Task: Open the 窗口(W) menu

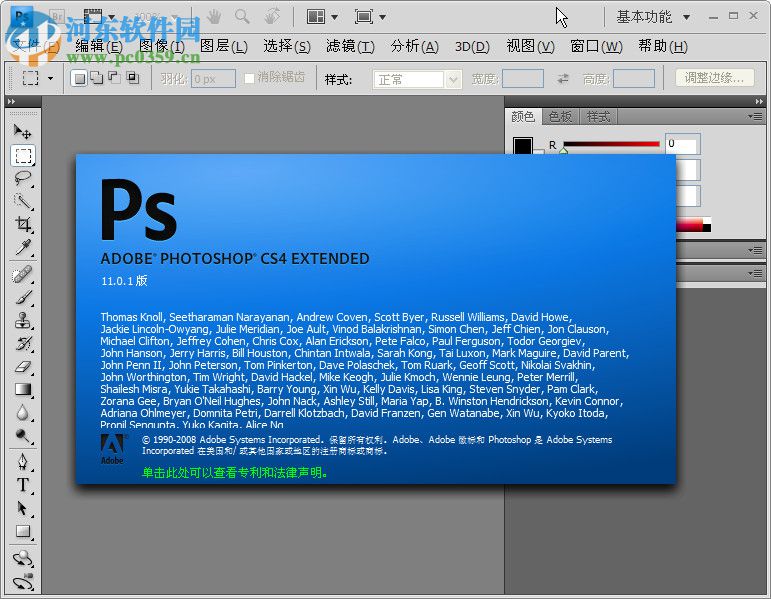Action: coord(596,47)
